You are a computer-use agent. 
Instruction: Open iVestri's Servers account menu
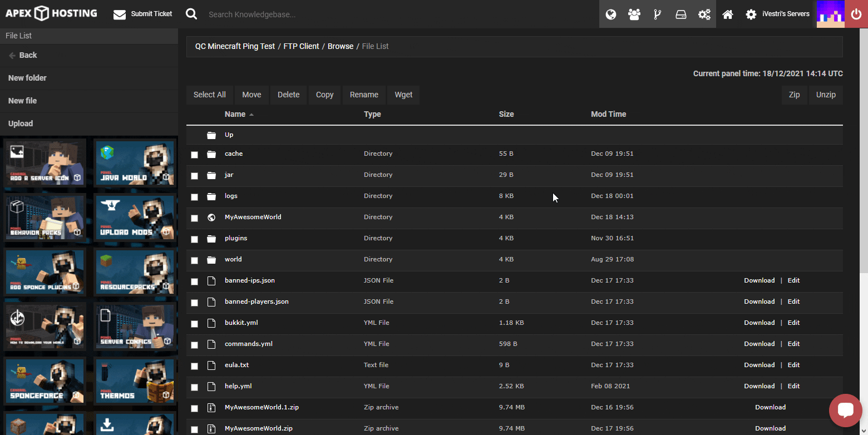pos(778,14)
